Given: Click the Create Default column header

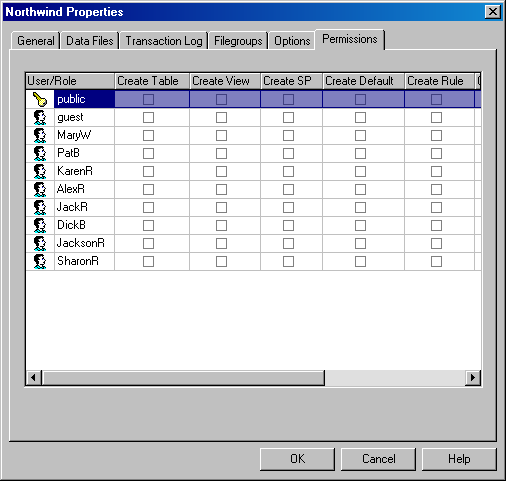Looking at the screenshot, I should click(363, 81).
